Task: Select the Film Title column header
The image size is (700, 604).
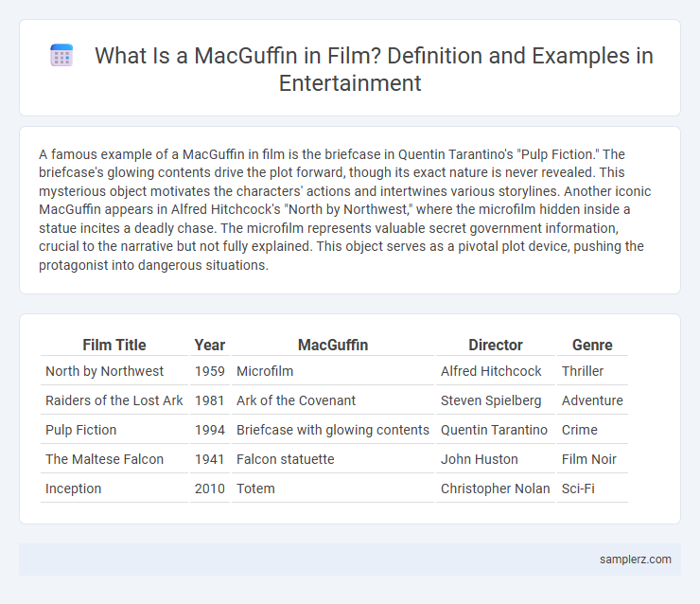Action: pos(114,345)
